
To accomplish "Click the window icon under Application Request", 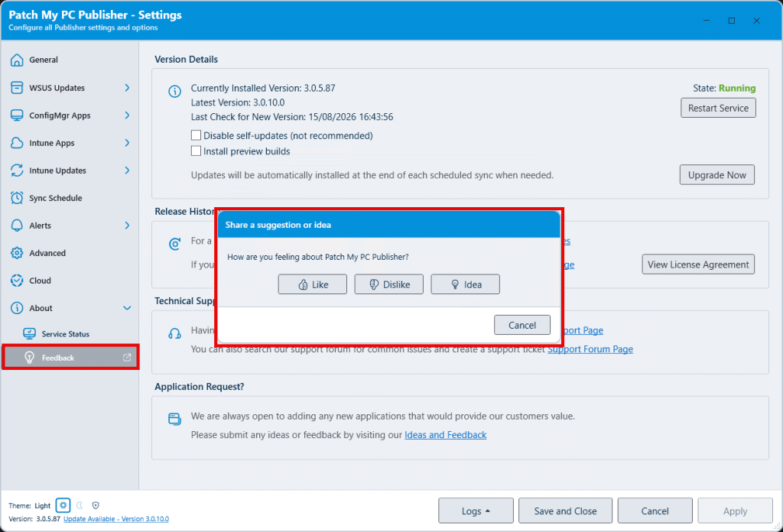I will coord(174,419).
